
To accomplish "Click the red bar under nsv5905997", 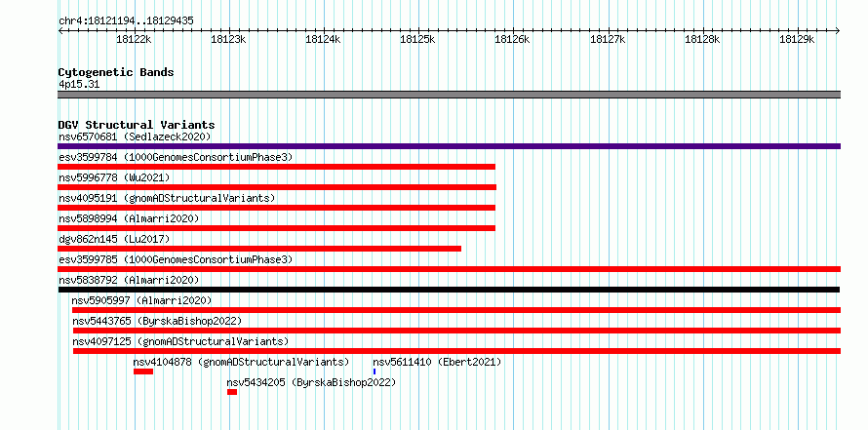I will pyautogui.click(x=456, y=310).
